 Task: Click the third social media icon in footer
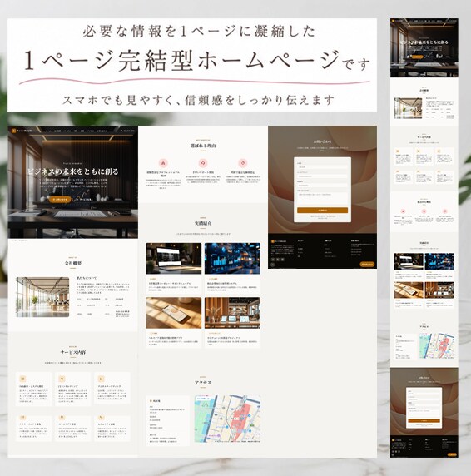point(283,260)
